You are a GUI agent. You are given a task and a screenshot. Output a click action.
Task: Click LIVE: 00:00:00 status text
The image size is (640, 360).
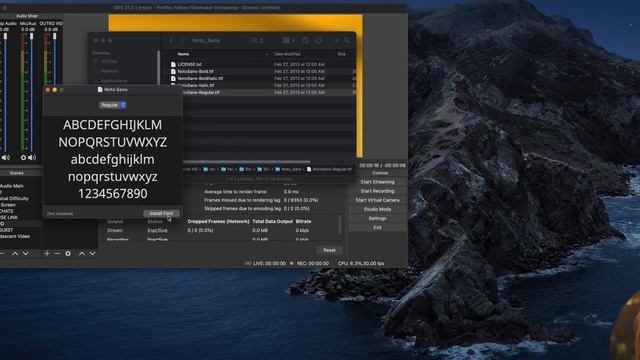point(269,264)
